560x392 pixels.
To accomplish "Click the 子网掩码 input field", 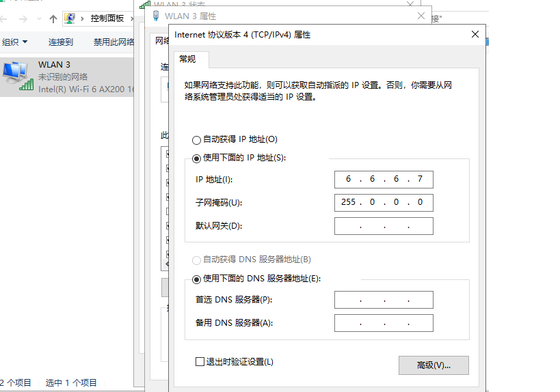I will tap(384, 203).
